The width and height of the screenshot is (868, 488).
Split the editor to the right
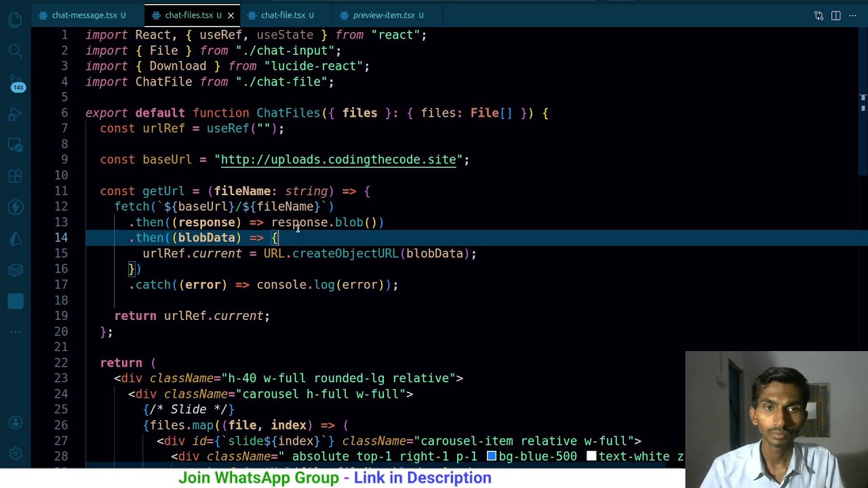pos(835,15)
